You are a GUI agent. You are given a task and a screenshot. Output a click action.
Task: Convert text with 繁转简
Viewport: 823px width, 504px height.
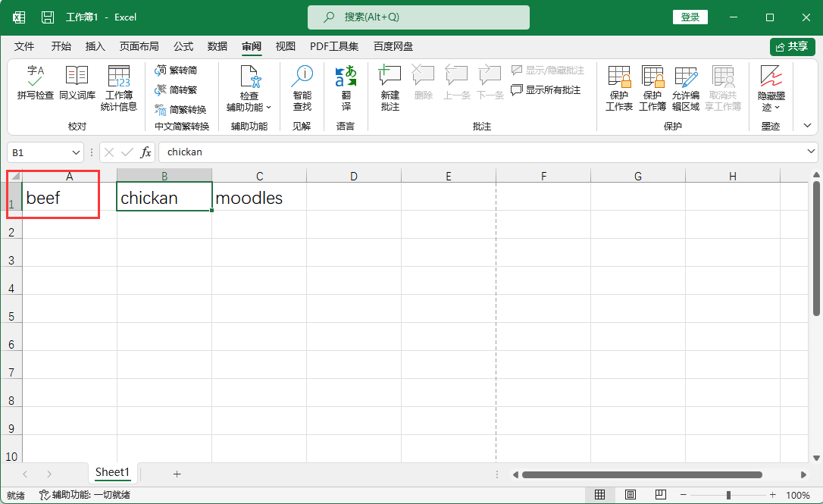tap(177, 70)
